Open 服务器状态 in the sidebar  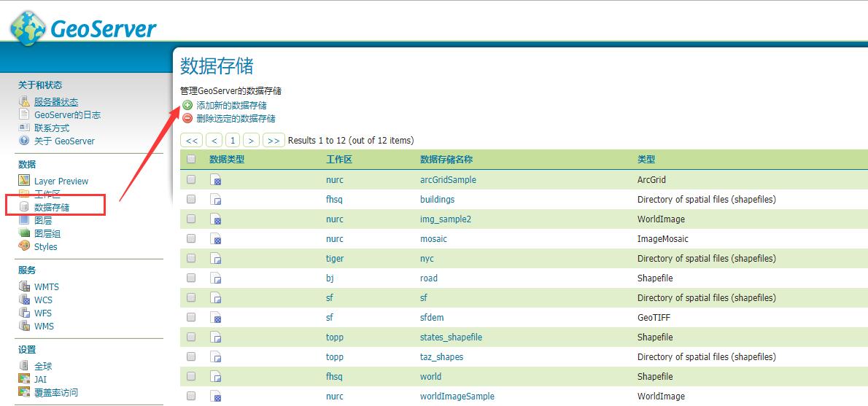(56, 102)
